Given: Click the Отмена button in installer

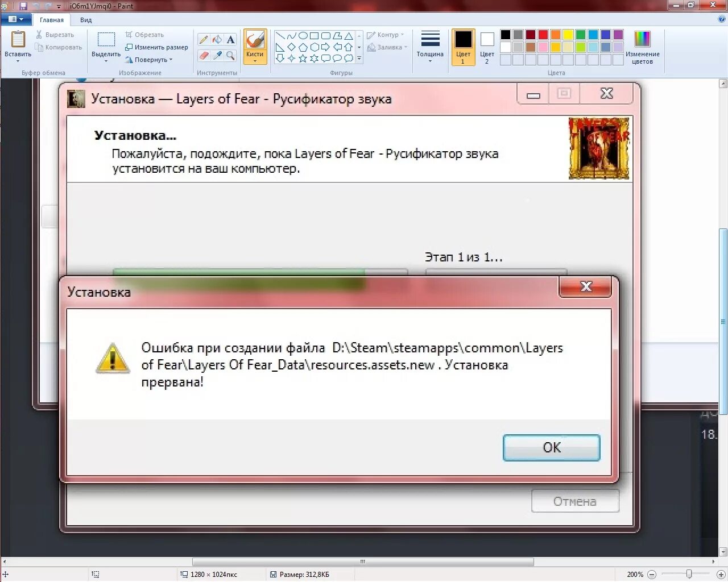Looking at the screenshot, I should tap(575, 501).
